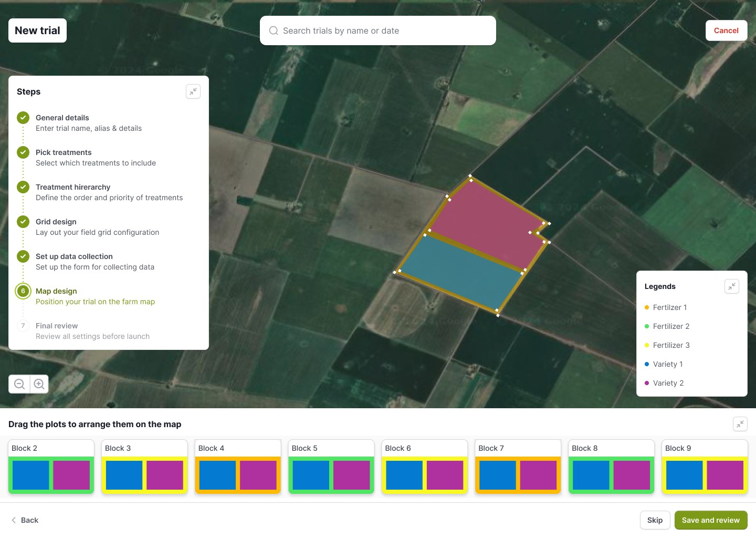Collapse the Legends panel
Screen dimensions: 756x538
point(731,286)
